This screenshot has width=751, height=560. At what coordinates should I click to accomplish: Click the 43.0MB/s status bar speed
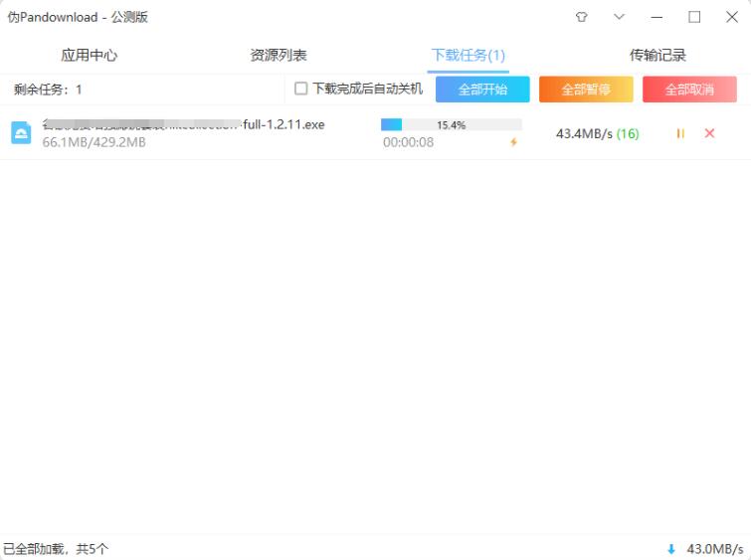click(x=715, y=549)
